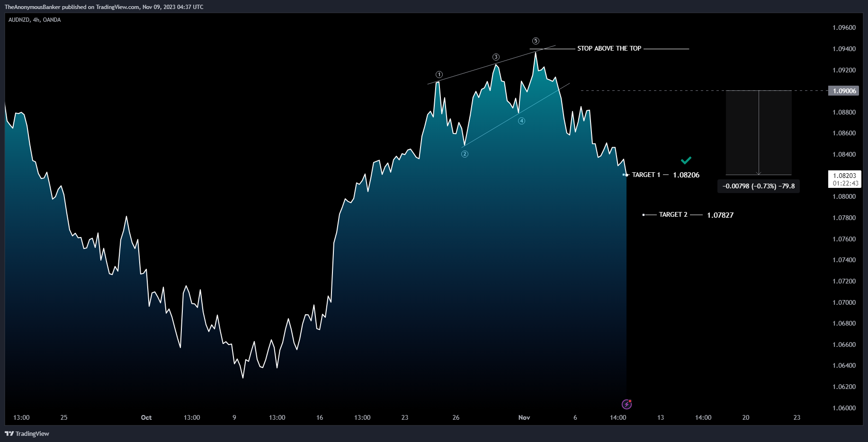Click the 1.09600 price axis label
Viewport: 868px width, 442px height.
tap(844, 27)
